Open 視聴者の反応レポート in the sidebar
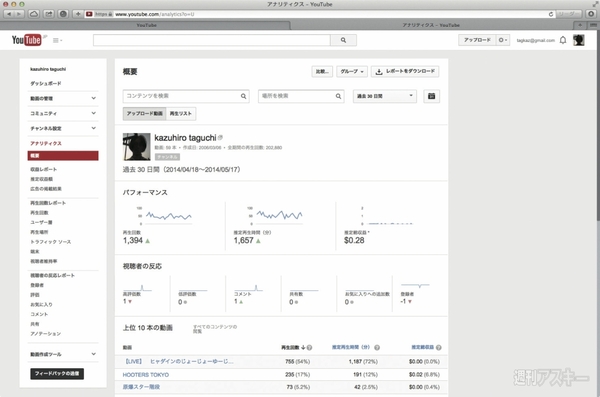Image resolution: width=600 pixels, height=397 pixels. point(52,275)
